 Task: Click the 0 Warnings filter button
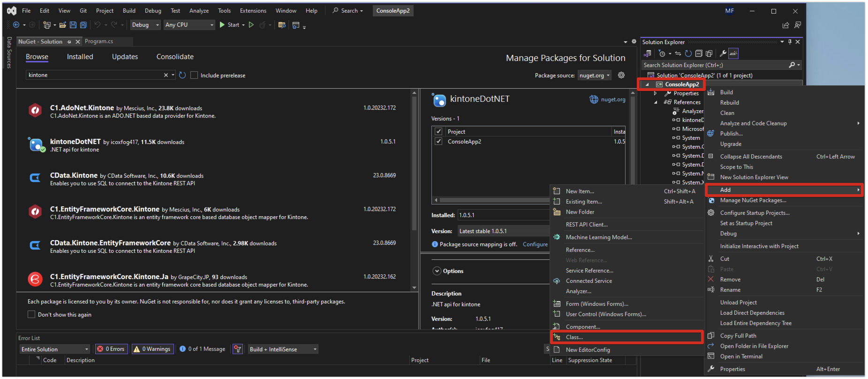[x=152, y=349]
